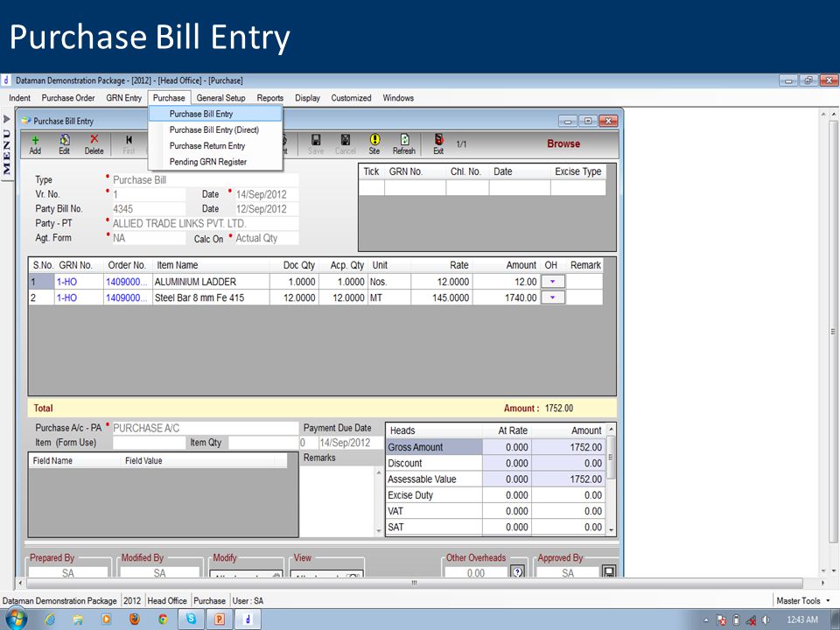Image resolution: width=840 pixels, height=630 pixels.
Task: Click the Excise Type column header
Action: coord(577,171)
